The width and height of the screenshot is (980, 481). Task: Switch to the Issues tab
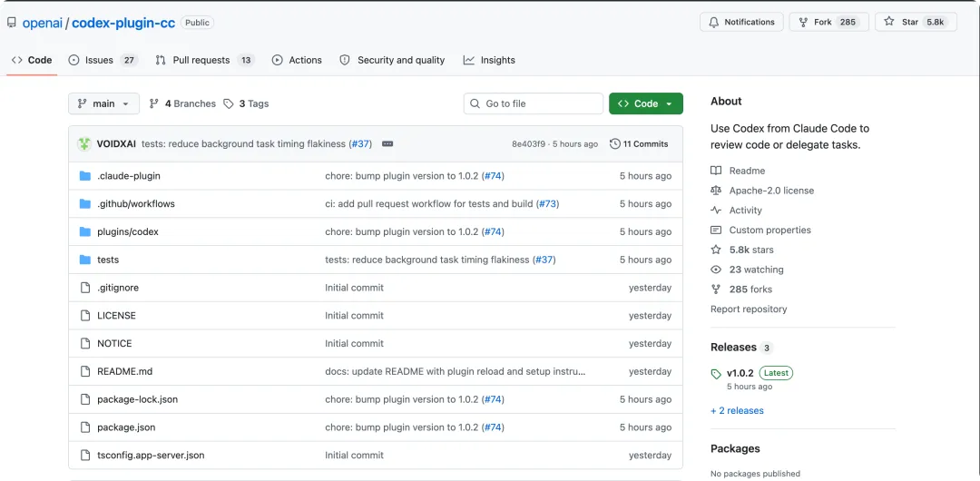pos(102,60)
